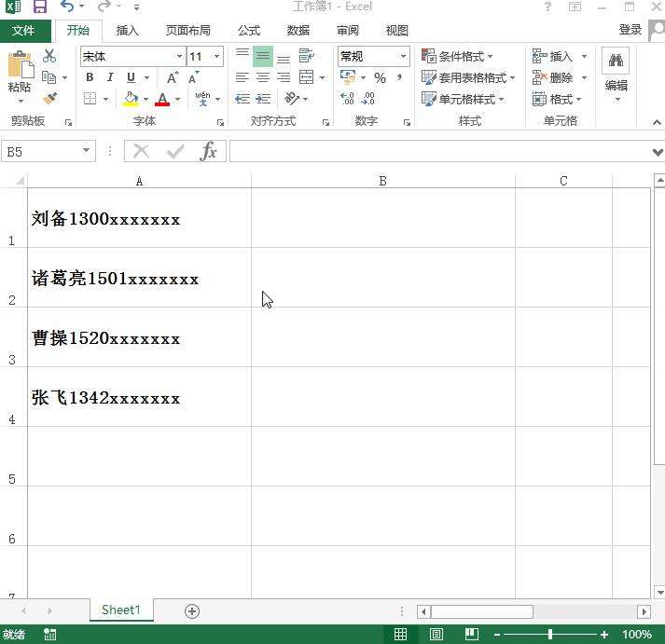Viewport: 665px width, 644px height.
Task: Decrease font size with small A
Action: [193, 78]
